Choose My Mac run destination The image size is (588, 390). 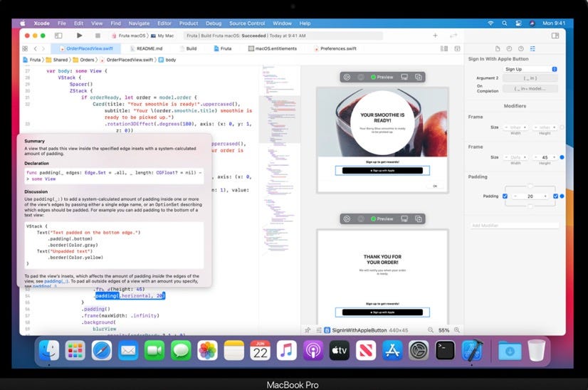[x=162, y=36]
